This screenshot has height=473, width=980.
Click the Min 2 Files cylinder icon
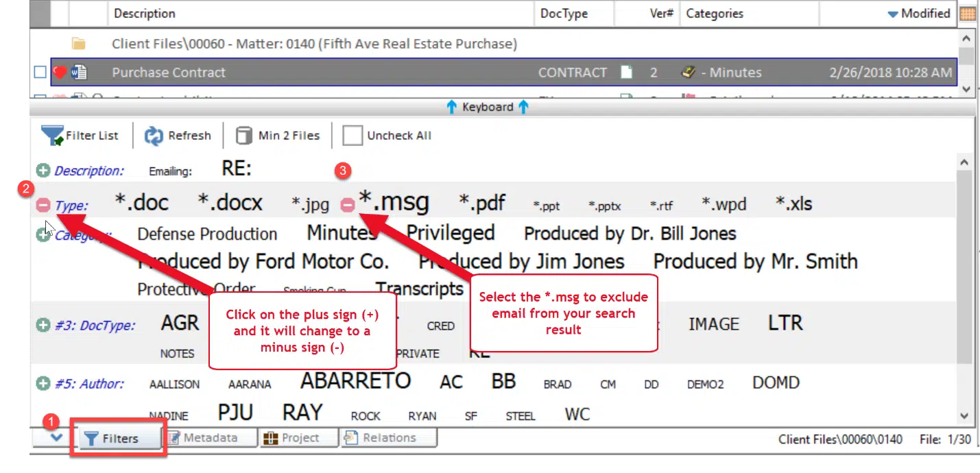pyautogui.click(x=243, y=136)
